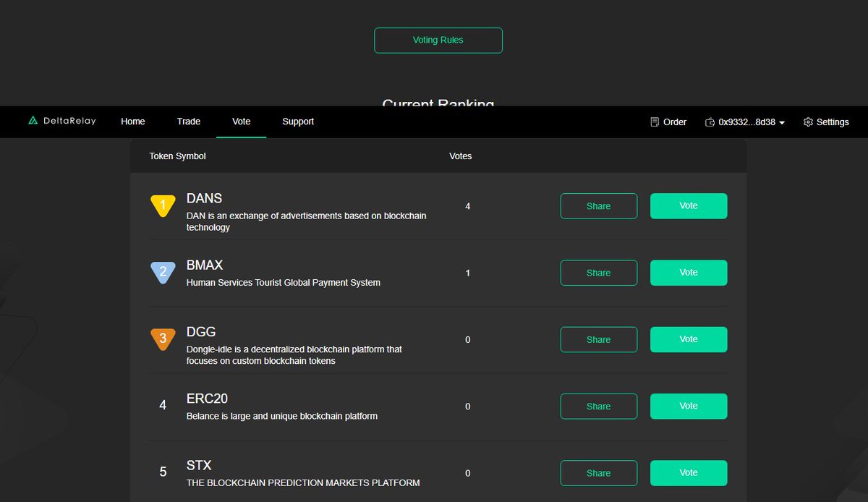This screenshot has width=868, height=502.
Task: Share the STX prediction markets token
Action: point(598,472)
